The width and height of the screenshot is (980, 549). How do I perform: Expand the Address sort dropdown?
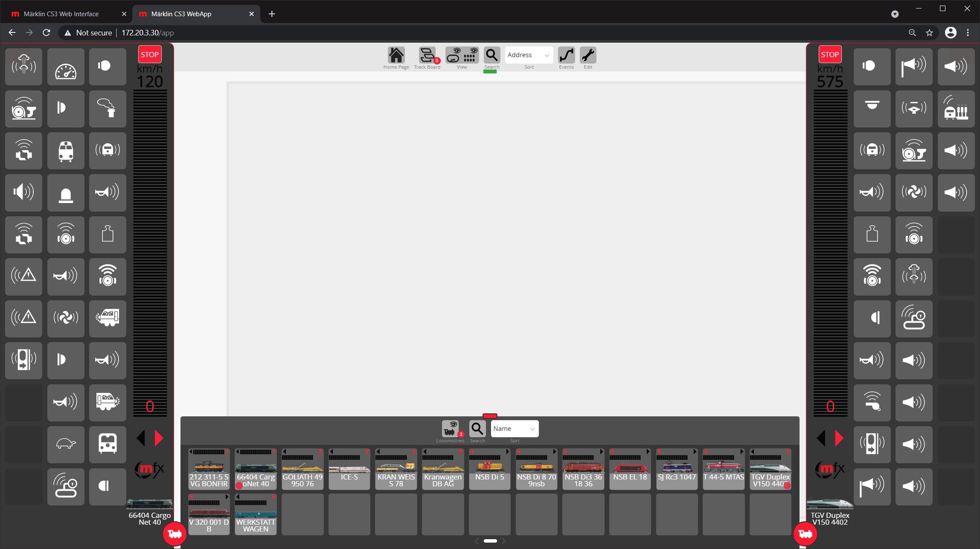point(529,55)
